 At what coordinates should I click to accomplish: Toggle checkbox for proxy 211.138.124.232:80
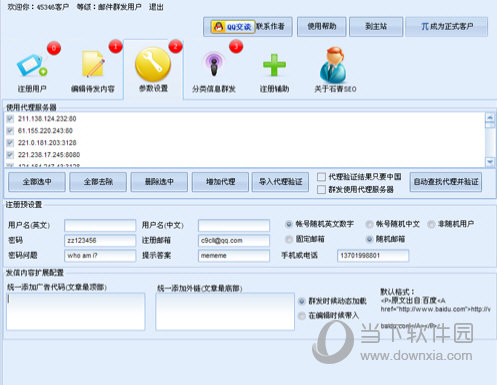[10, 119]
